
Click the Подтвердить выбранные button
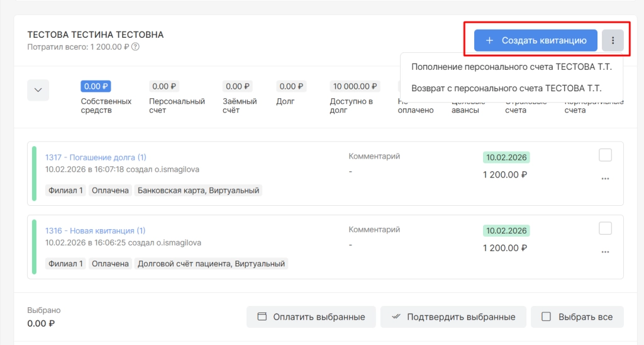[453, 317]
